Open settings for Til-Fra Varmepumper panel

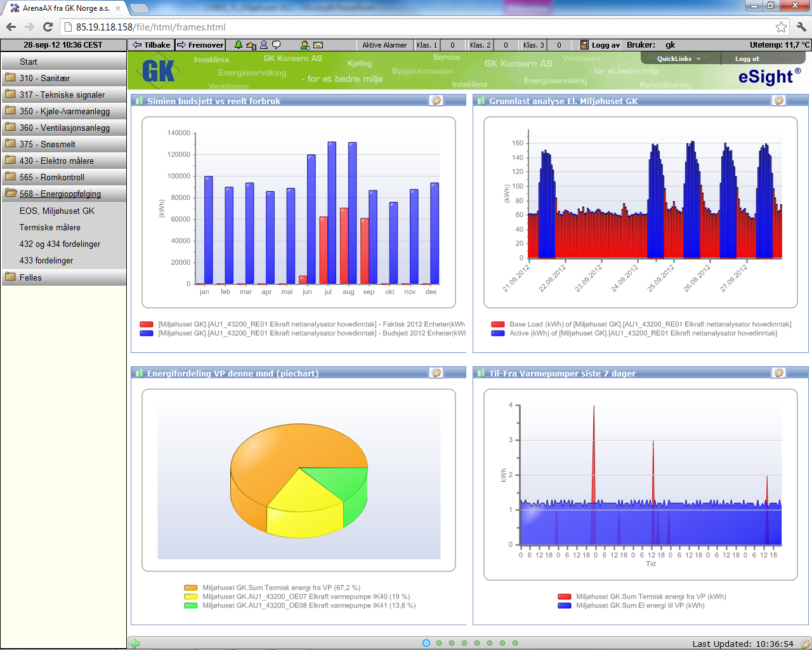[x=778, y=373]
